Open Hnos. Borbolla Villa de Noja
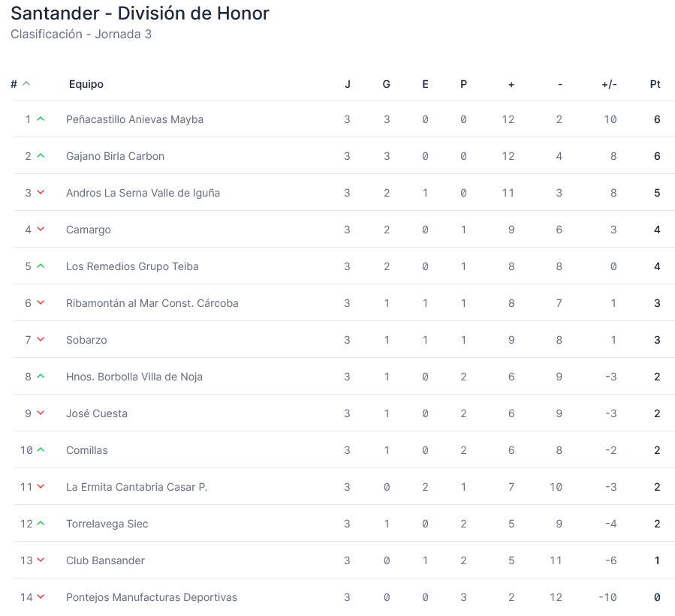 coord(134,377)
